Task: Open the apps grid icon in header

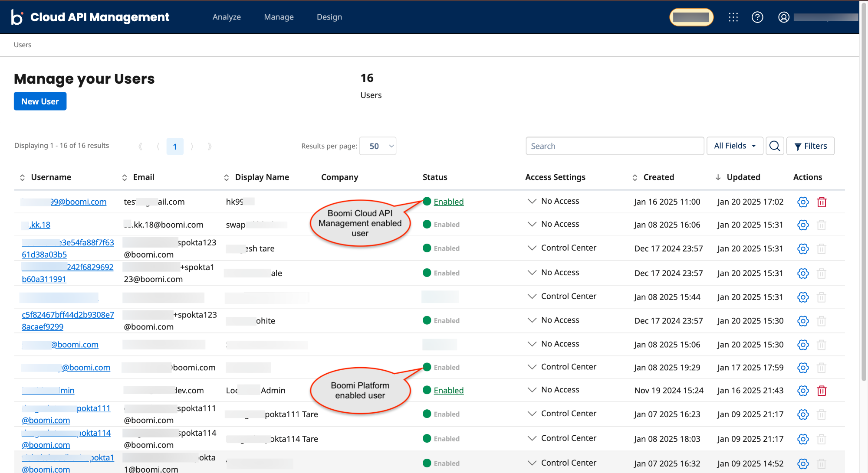Action: click(733, 17)
